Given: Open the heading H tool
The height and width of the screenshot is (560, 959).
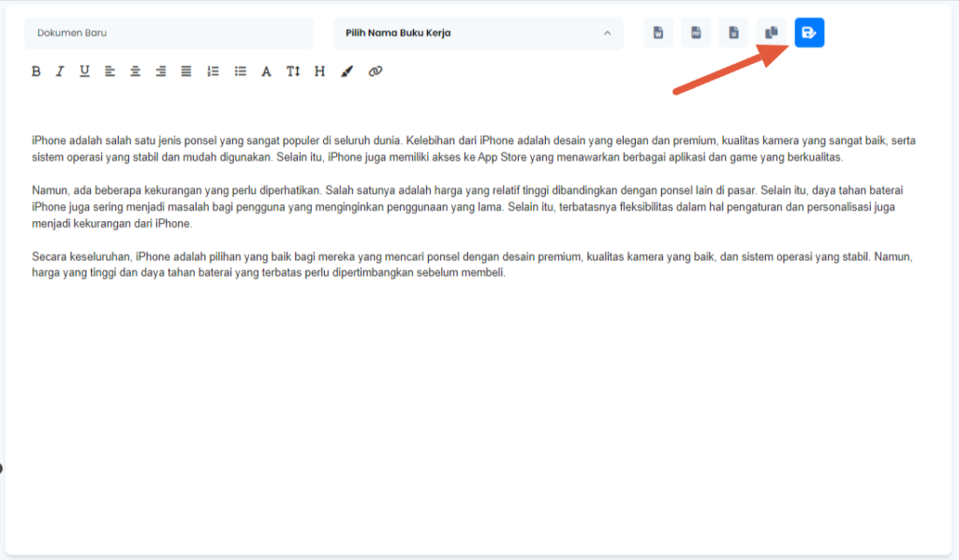Looking at the screenshot, I should 319,71.
